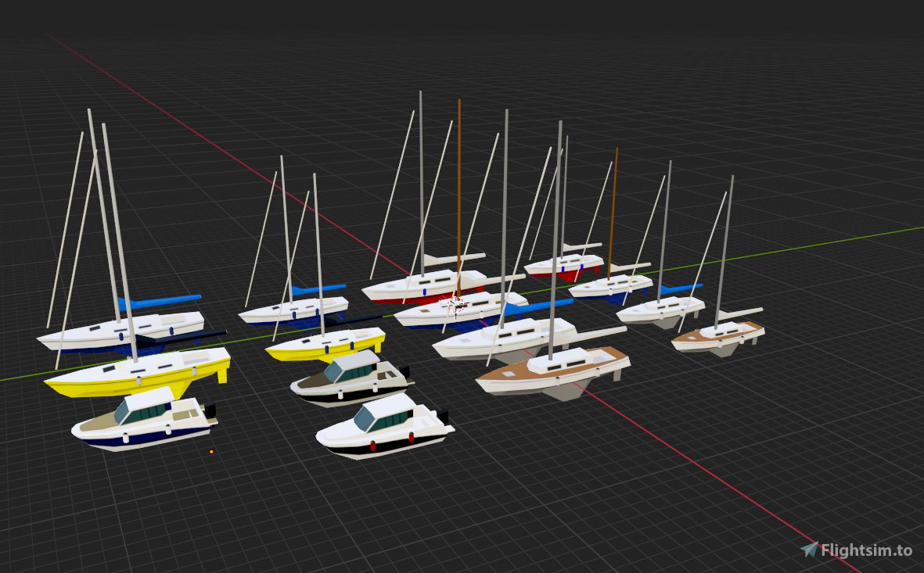The width and height of the screenshot is (924, 573).
Task: Select the motorboat with the brown foredeck
Action: point(351,378)
